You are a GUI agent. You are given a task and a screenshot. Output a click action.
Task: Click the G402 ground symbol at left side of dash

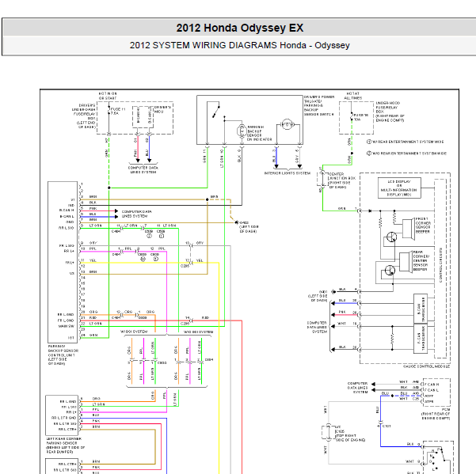(236, 222)
